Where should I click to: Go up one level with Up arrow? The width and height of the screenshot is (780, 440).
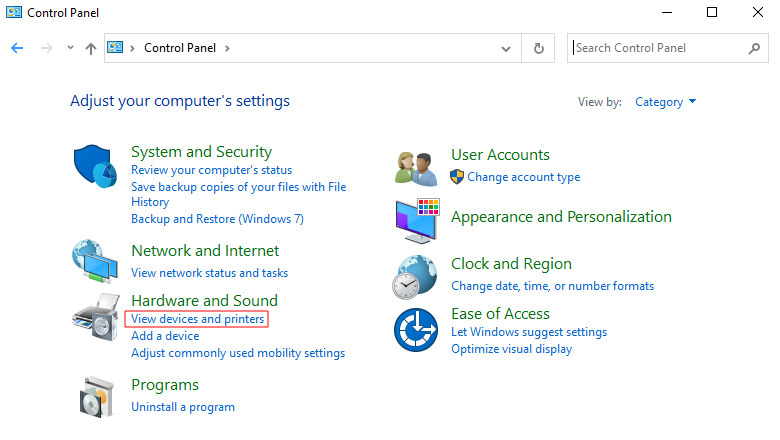pyautogui.click(x=91, y=48)
